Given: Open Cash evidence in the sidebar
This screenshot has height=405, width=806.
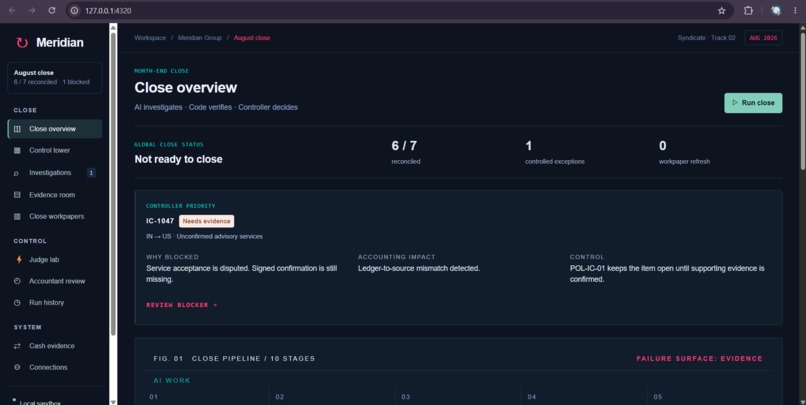Looking at the screenshot, I should [55, 346].
